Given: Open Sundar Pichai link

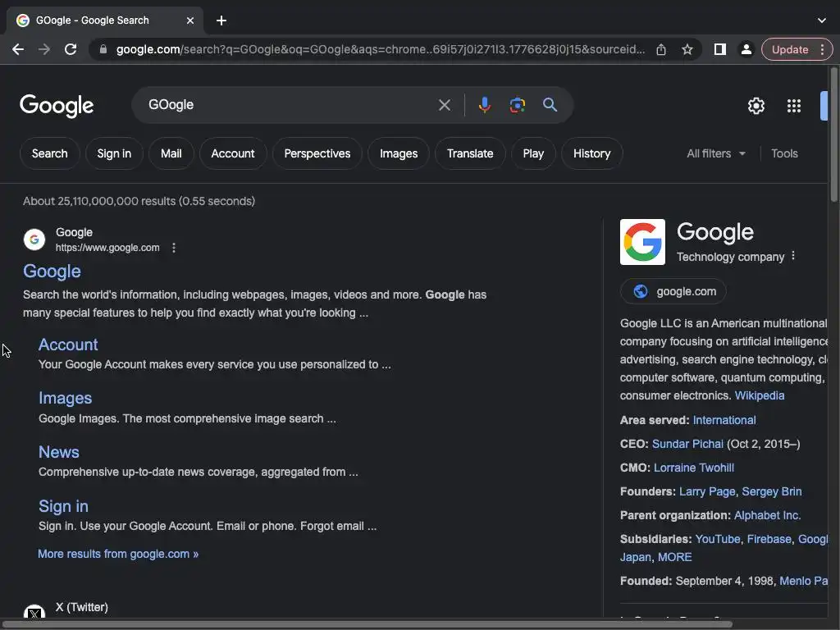Looking at the screenshot, I should click(687, 444).
